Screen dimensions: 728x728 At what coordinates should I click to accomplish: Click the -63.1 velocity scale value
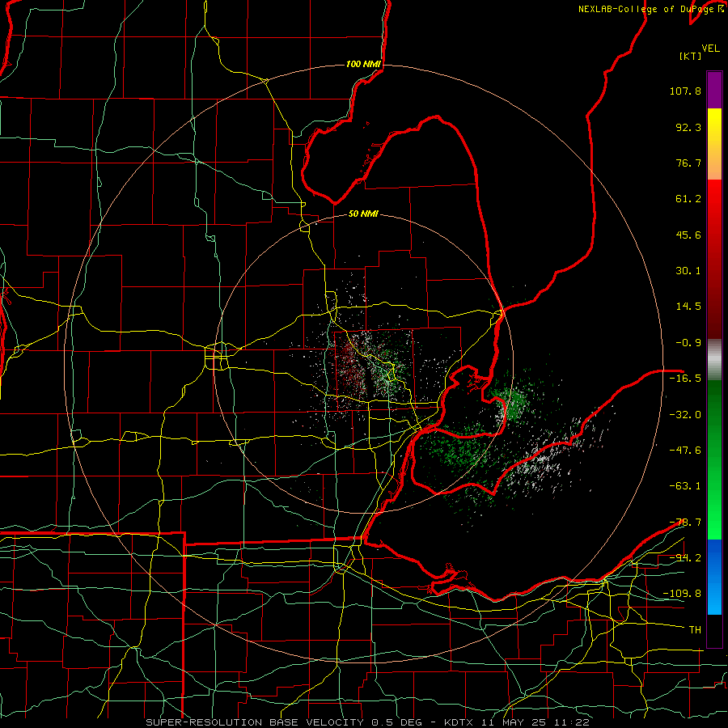[x=685, y=486]
